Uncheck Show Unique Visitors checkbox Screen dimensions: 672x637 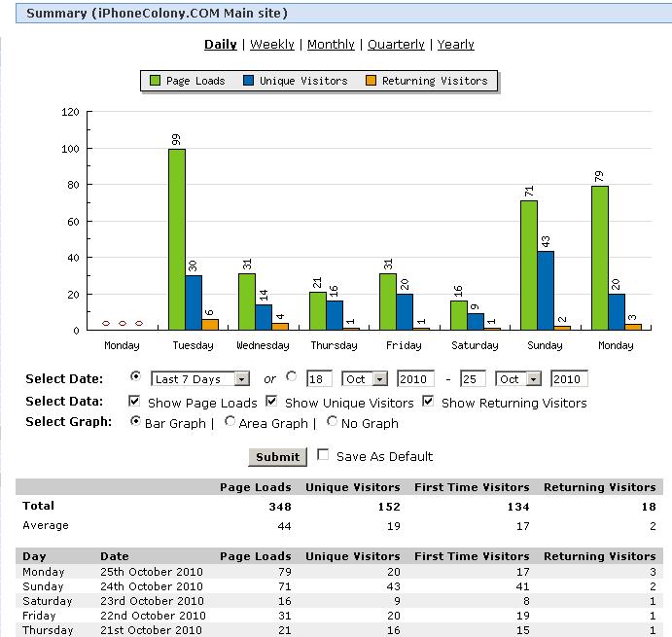tap(272, 402)
